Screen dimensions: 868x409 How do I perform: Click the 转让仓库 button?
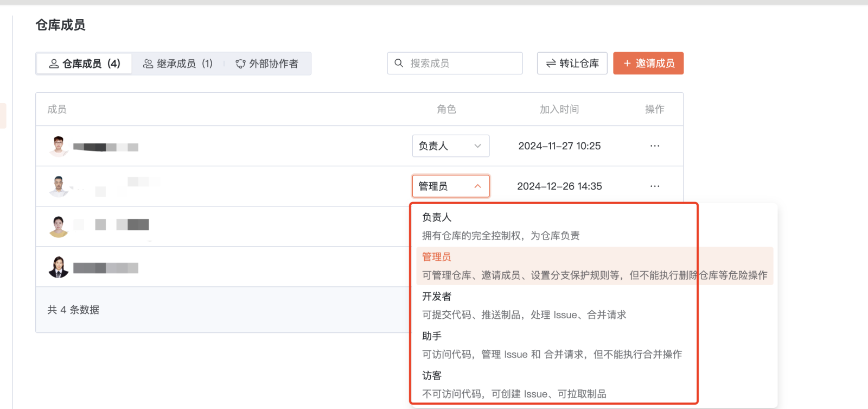click(572, 64)
